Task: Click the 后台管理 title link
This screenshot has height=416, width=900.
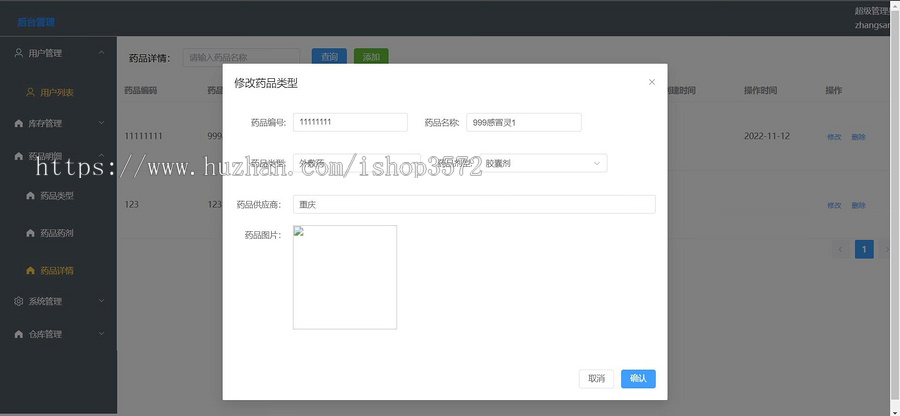Action: pyautogui.click(x=36, y=22)
